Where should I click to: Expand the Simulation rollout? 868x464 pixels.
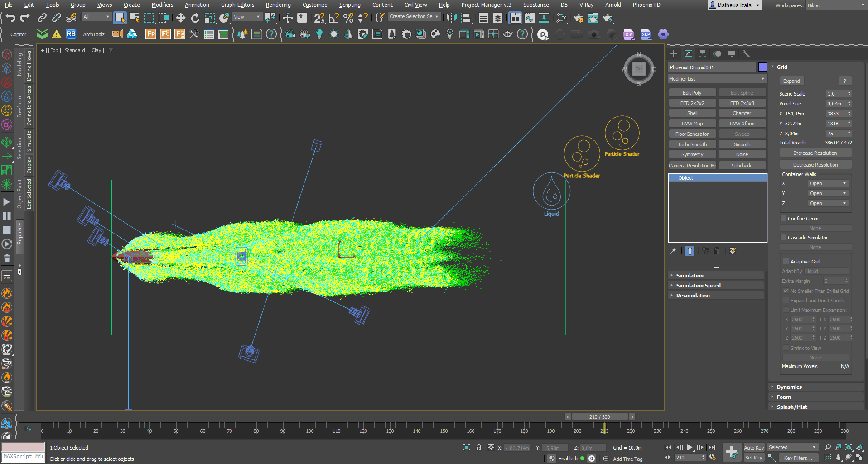(x=716, y=276)
